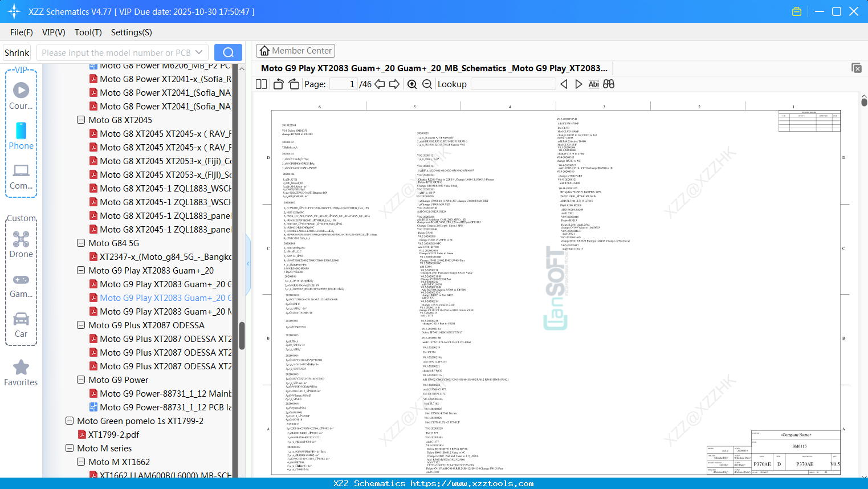
Task: Open the first Moto G8 XT2045 XT2045-x (RAV file
Action: 165,133
